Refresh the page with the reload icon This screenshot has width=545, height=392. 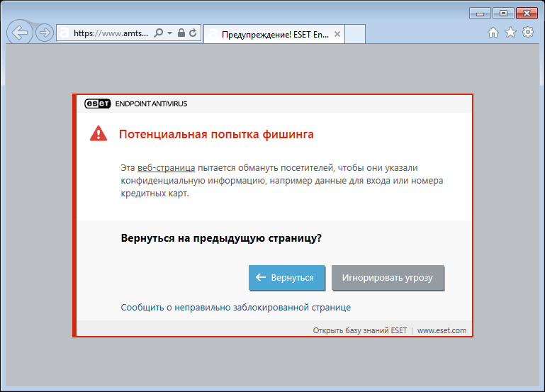click(x=193, y=33)
